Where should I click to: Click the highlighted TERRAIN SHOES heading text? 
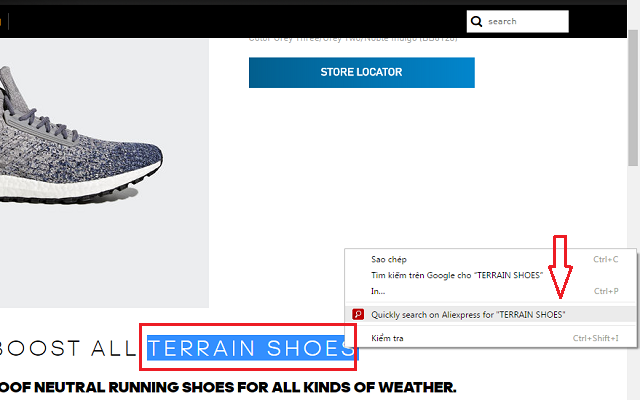point(251,348)
